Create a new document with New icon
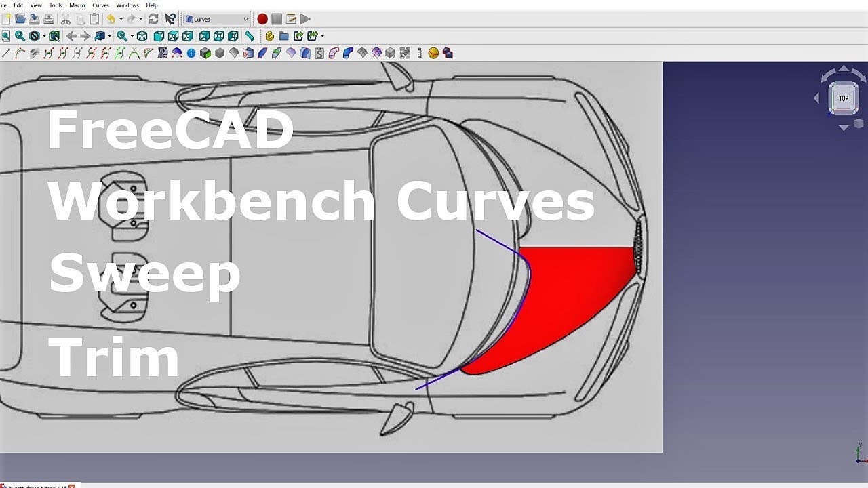868x488 pixels. [x=6, y=19]
